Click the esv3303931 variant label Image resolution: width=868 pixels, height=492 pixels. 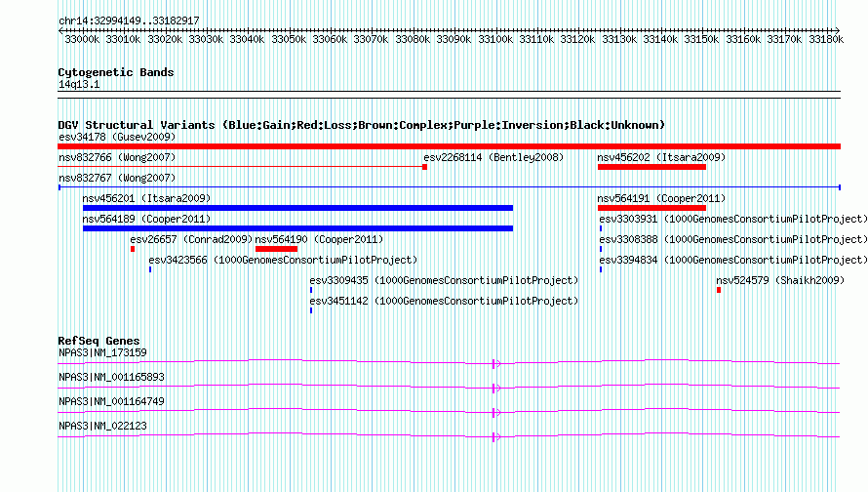pyautogui.click(x=733, y=219)
